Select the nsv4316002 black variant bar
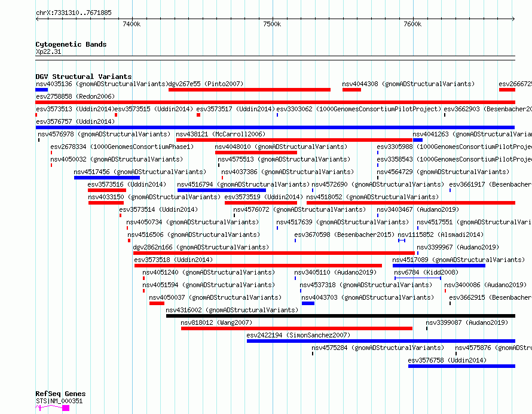The image size is (532, 414). pos(341,316)
